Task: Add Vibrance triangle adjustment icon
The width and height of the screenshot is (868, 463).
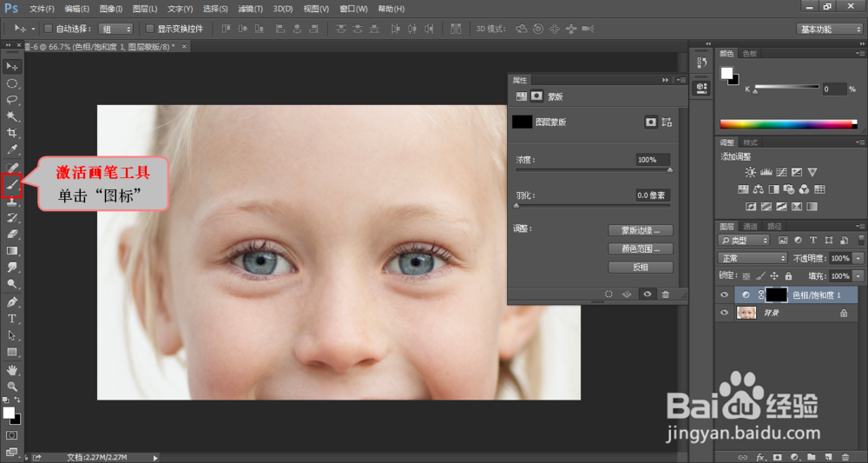Action: 812,172
